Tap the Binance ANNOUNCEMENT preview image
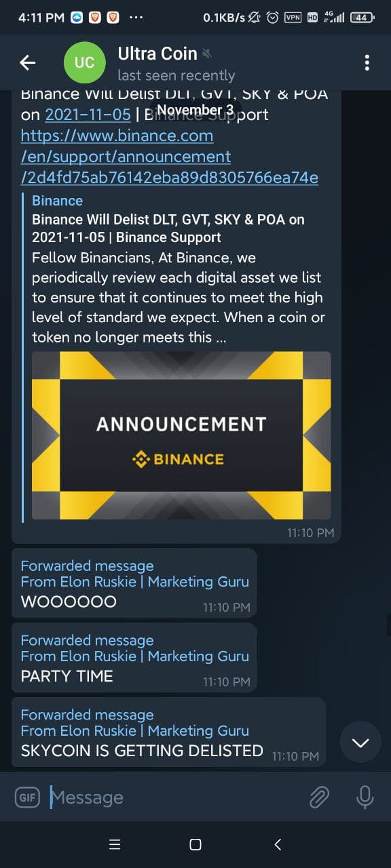The image size is (391, 868). [181, 435]
